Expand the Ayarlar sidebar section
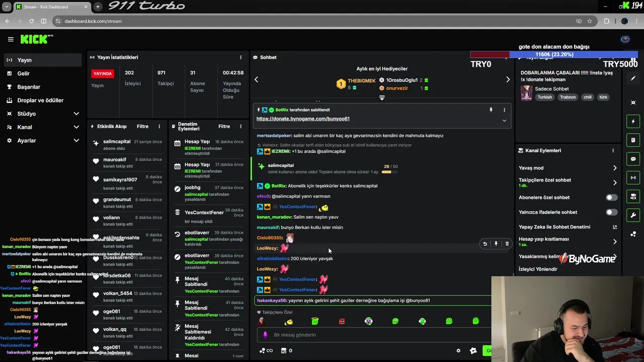The height and width of the screenshot is (362, 644). click(42, 141)
